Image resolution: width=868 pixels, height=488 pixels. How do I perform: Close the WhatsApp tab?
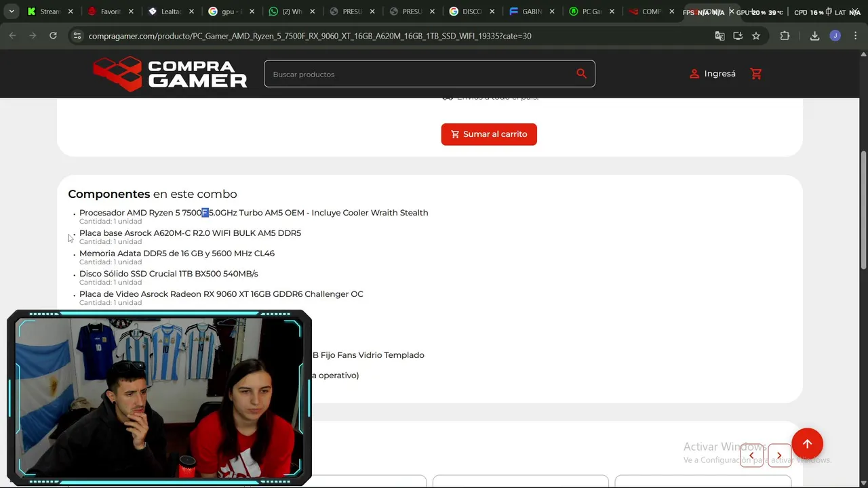tap(312, 12)
